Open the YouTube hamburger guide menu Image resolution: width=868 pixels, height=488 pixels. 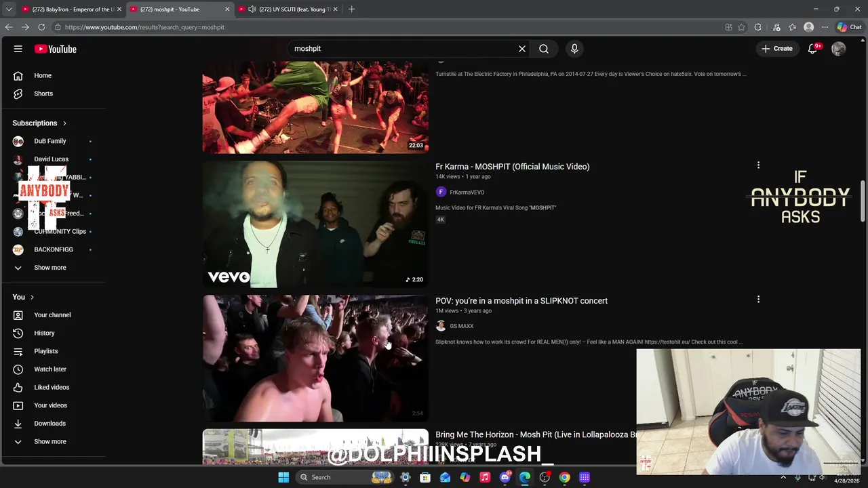18,49
